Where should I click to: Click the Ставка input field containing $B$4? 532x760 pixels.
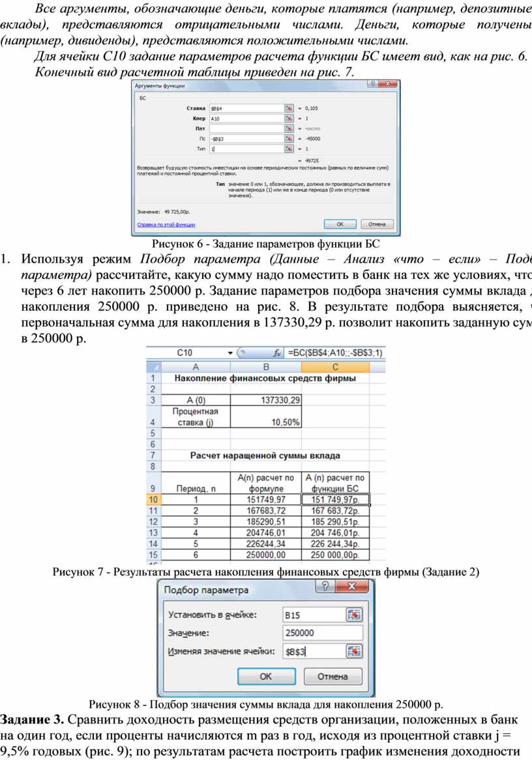(x=246, y=108)
